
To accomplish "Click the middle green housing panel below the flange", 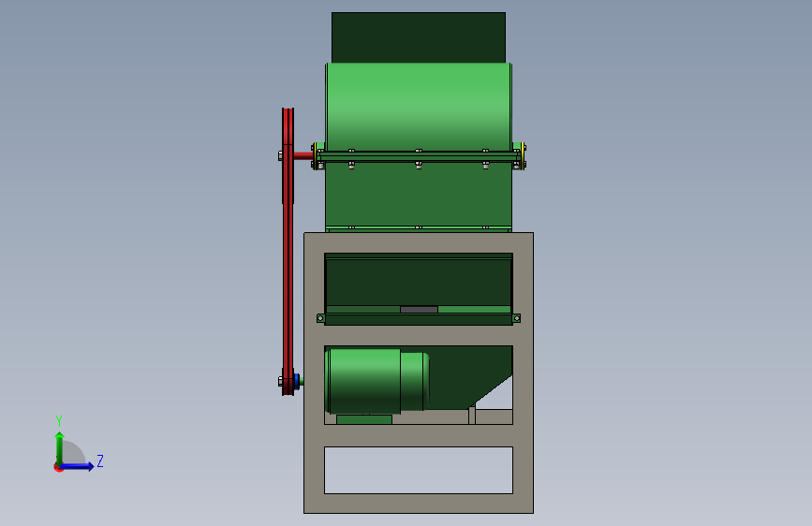I will pos(419,196).
